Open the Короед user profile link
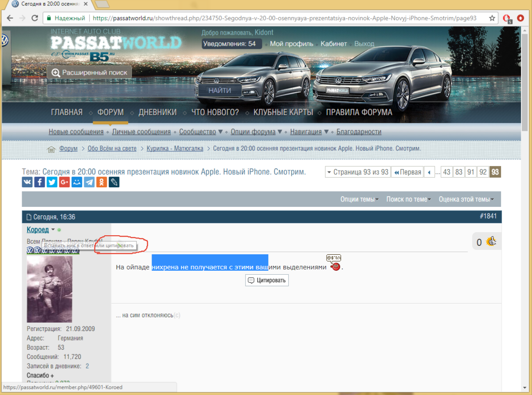This screenshot has height=395, width=532. coord(38,230)
